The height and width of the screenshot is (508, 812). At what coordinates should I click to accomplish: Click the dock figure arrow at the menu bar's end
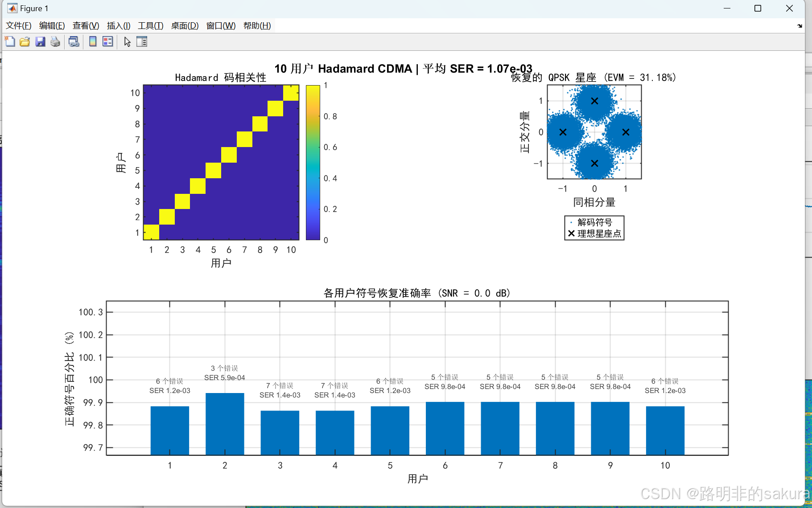pos(800,26)
